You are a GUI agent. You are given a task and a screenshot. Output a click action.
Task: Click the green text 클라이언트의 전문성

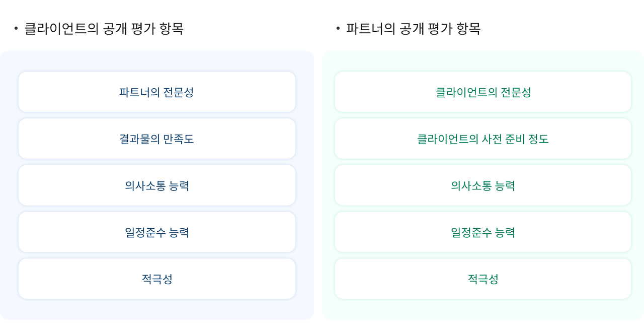tap(483, 92)
